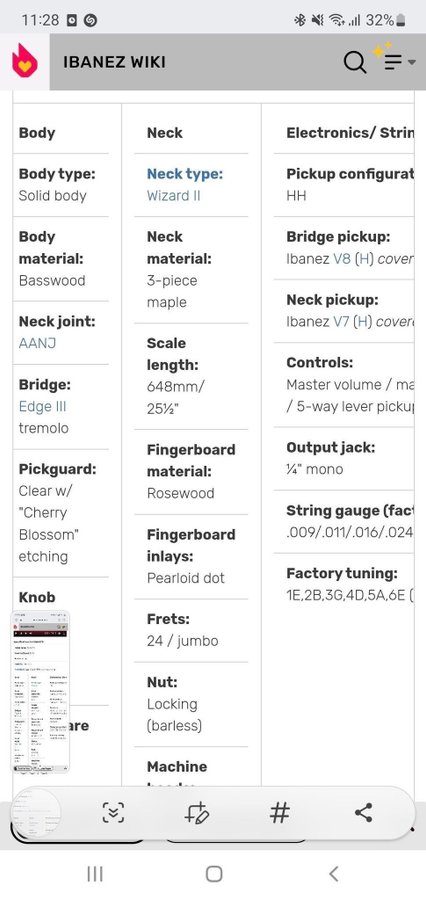Screen dimensions: 426x900
Task: Open the Edge III bridge link
Action: click(42, 406)
